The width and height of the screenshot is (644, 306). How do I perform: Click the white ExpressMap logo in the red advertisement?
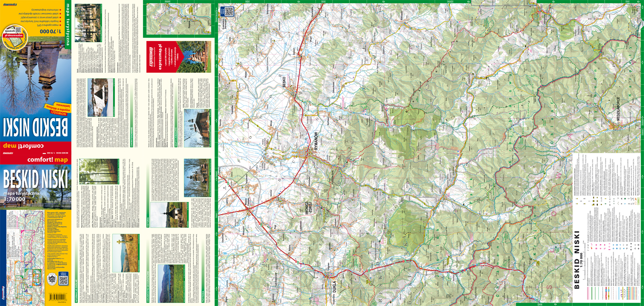tap(151, 57)
